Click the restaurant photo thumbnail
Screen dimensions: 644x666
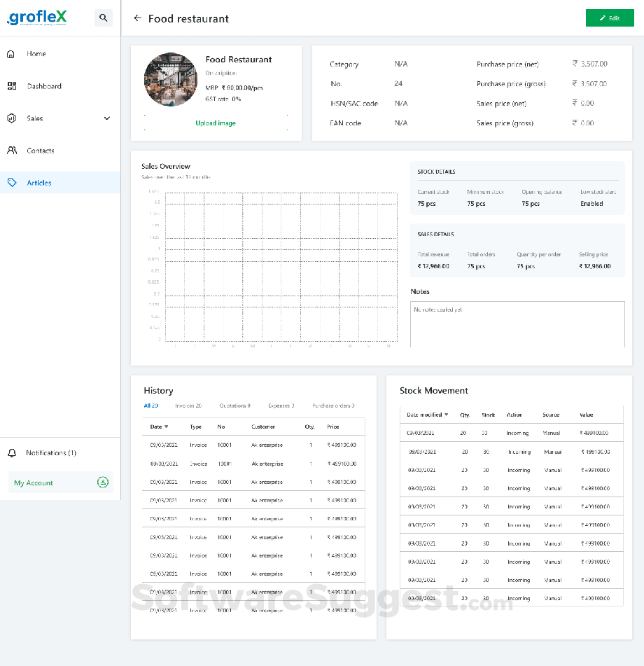(x=171, y=79)
